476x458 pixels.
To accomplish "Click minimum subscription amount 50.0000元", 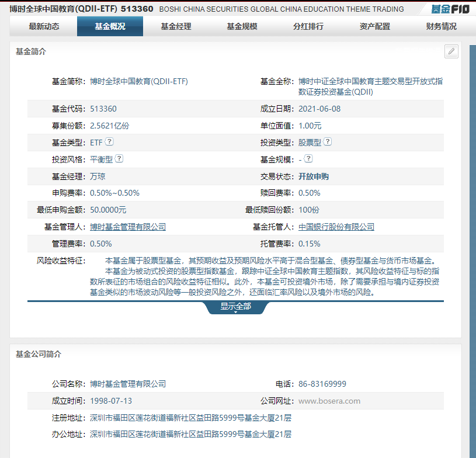I will tap(108, 210).
